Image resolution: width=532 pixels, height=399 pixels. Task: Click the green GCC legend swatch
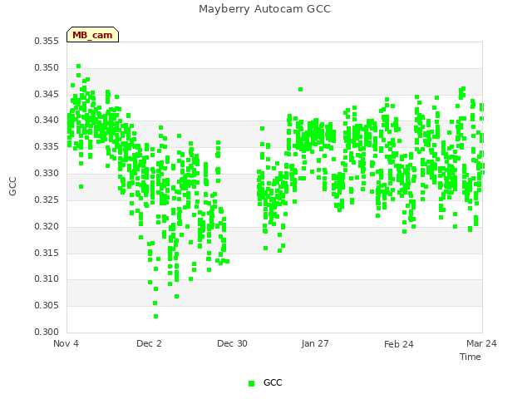click(251, 383)
